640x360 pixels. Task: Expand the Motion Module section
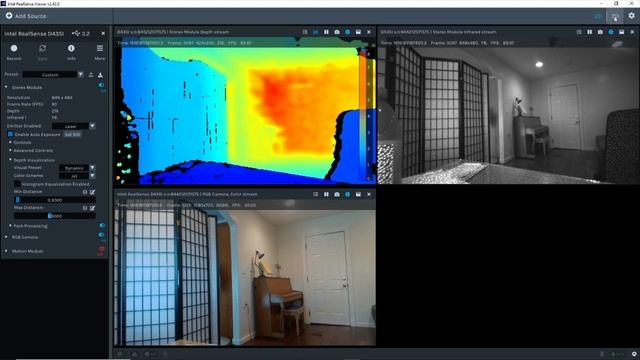tap(6, 251)
